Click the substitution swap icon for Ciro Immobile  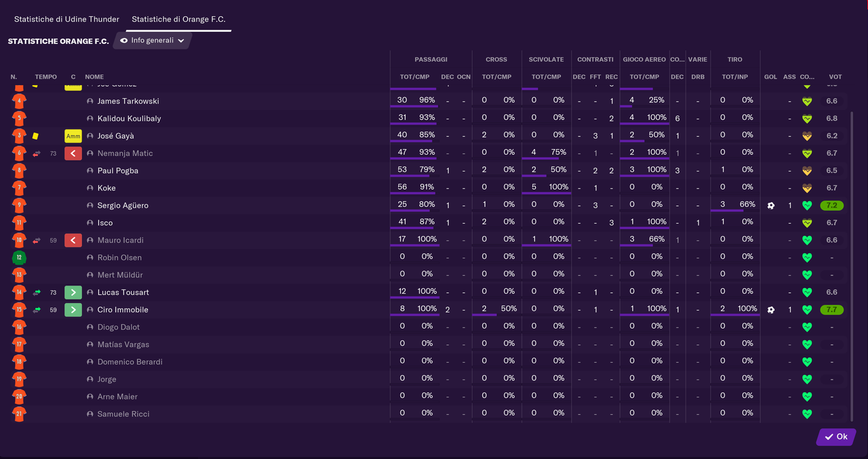[x=37, y=310]
